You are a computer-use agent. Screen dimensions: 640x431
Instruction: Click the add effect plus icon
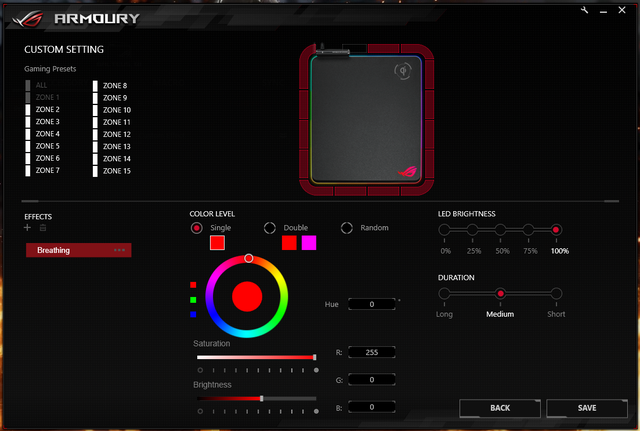coord(27,228)
